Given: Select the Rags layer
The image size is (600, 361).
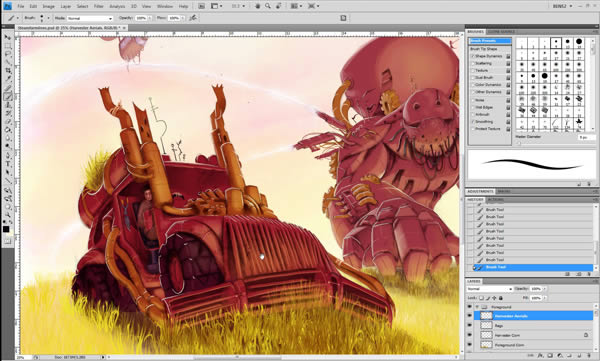Looking at the screenshot, I should (x=534, y=325).
